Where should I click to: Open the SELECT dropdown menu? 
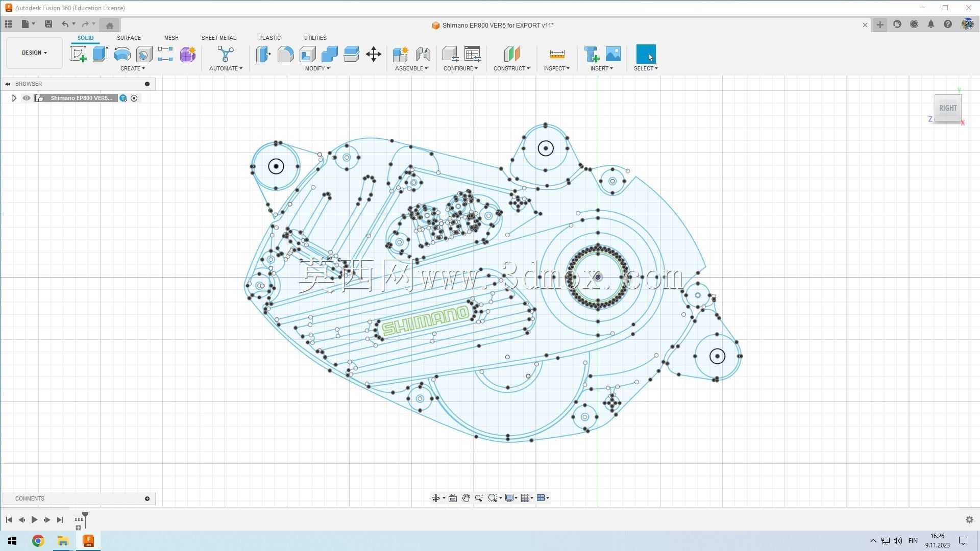tap(646, 68)
